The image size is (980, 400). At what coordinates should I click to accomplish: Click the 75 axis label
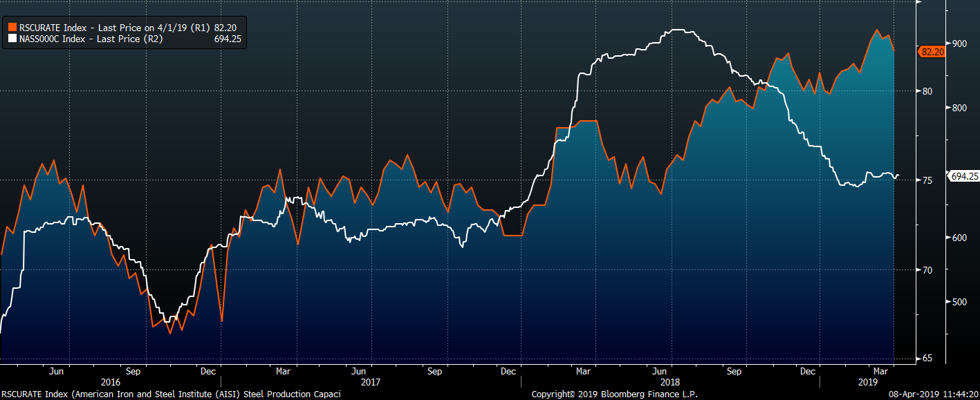coord(926,180)
